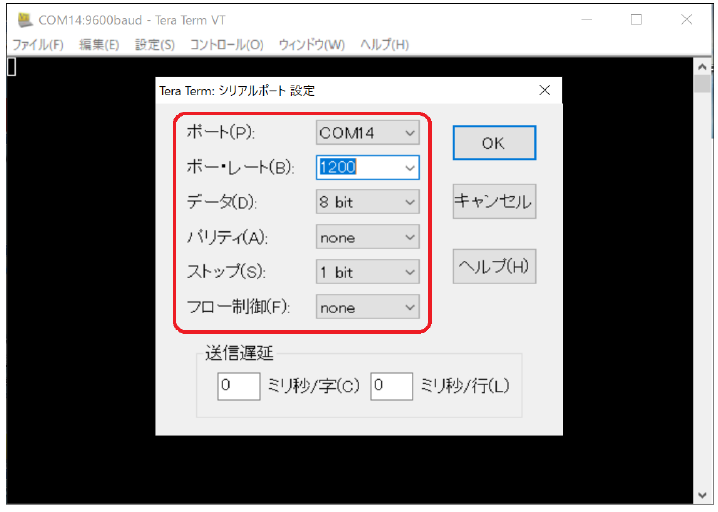Click the ボー・レート(B) label
Image resolution: width=718 pixels, height=512 pixels.
coord(240,167)
